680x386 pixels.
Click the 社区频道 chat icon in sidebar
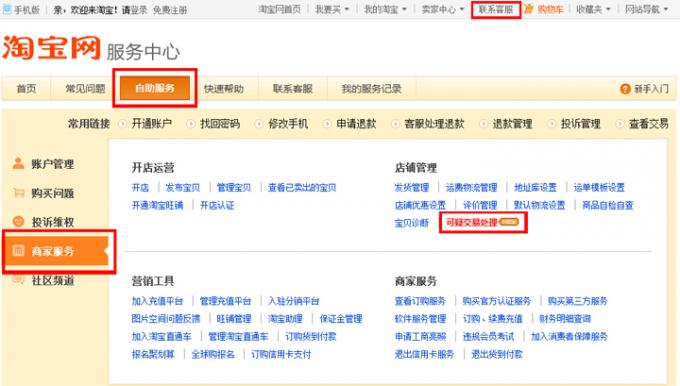click(x=18, y=279)
